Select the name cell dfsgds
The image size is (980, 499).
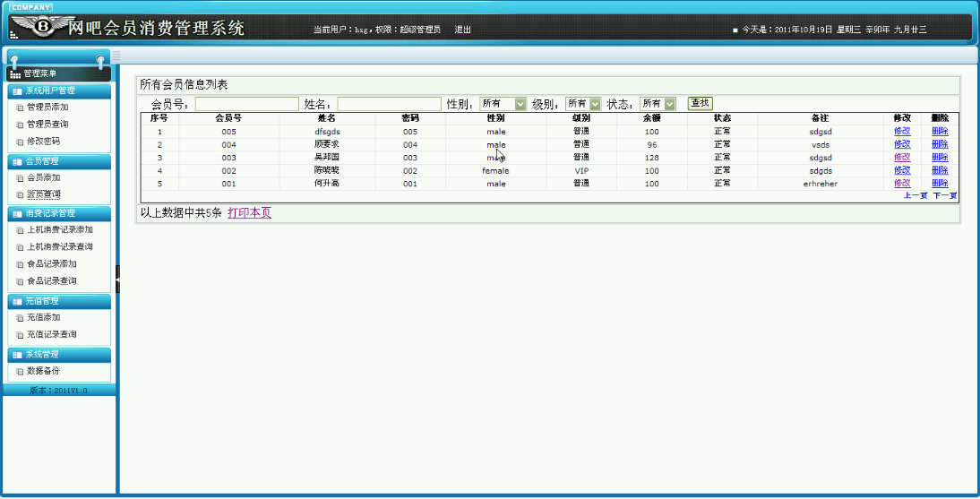tap(327, 132)
